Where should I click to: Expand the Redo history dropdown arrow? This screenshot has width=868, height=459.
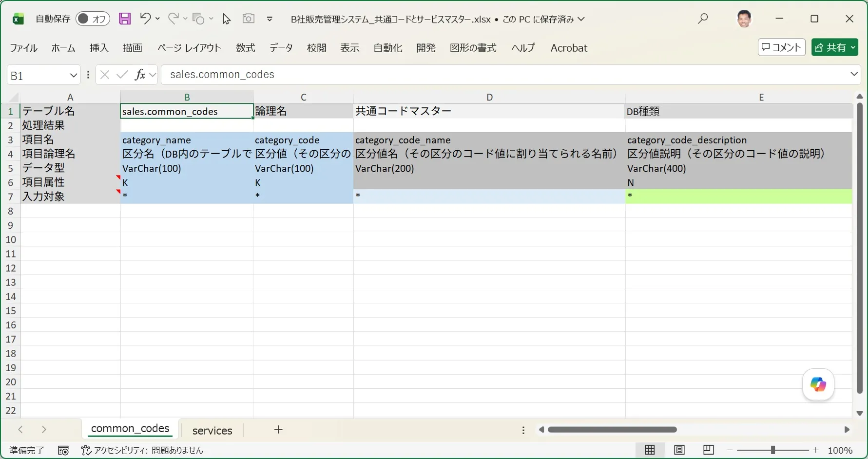(185, 19)
